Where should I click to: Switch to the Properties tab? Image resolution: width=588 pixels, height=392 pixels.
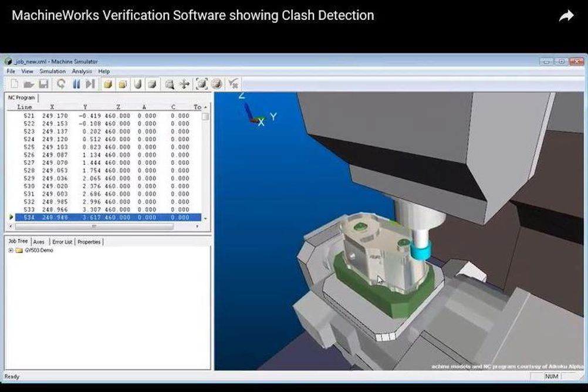(89, 242)
